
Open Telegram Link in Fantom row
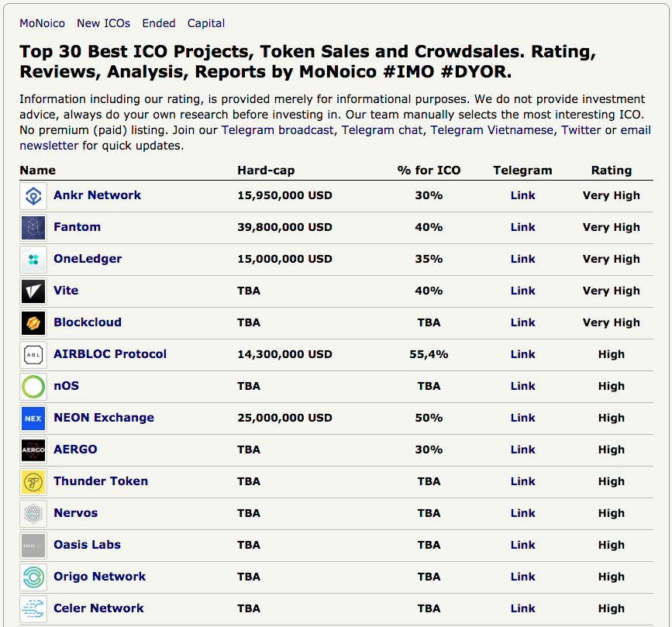tap(523, 227)
